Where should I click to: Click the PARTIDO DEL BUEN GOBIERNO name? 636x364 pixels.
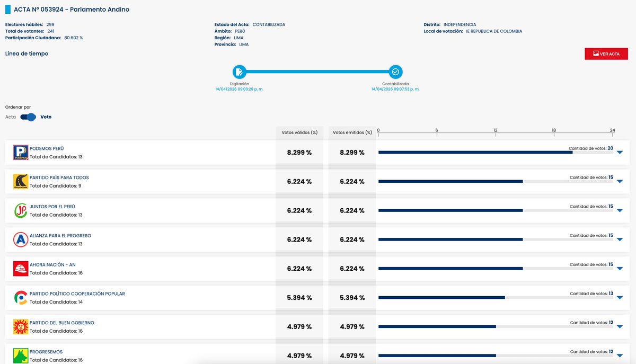pyautogui.click(x=62, y=323)
